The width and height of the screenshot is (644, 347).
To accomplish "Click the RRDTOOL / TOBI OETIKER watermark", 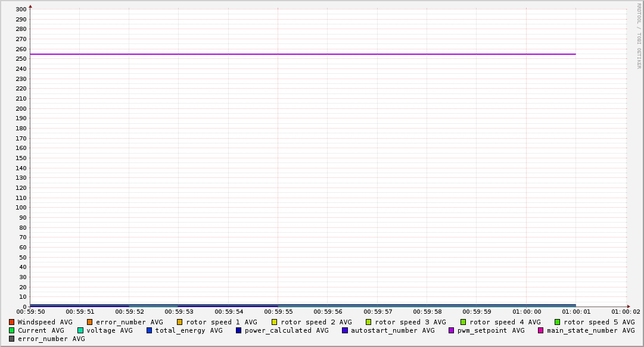I will tap(639, 36).
